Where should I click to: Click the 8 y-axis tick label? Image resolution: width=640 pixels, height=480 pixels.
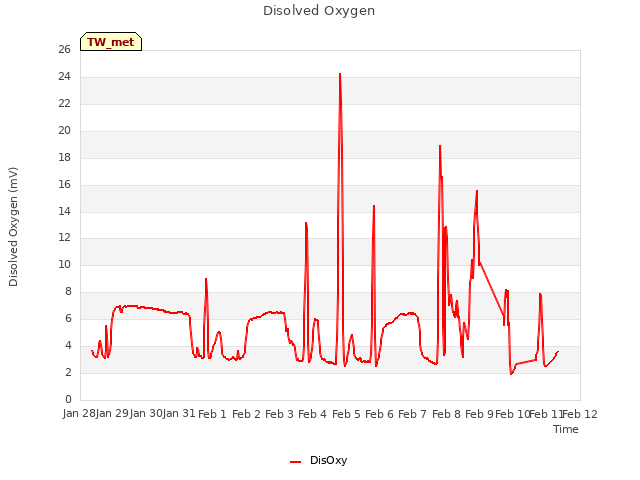coord(68,291)
